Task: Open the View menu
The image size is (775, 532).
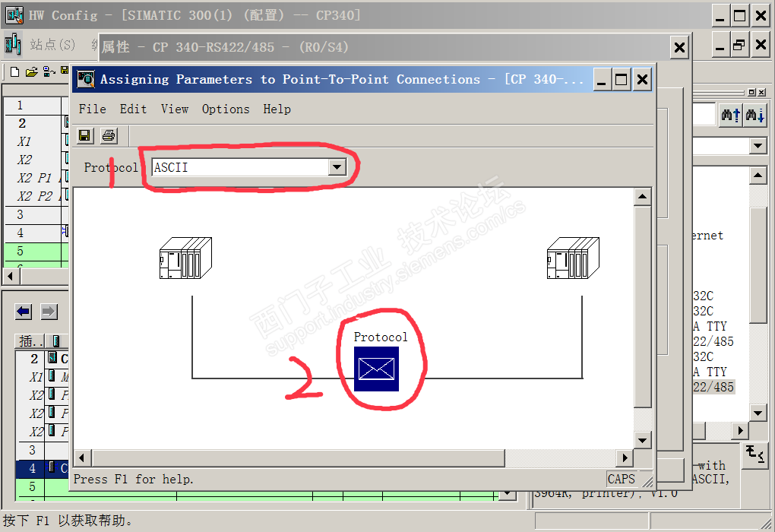Action: pyautogui.click(x=175, y=109)
